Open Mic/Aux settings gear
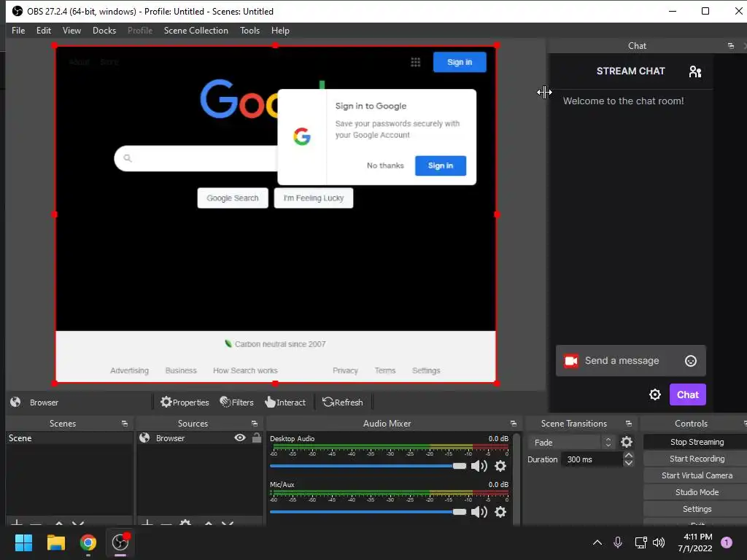This screenshot has height=560, width=747. tap(500, 512)
